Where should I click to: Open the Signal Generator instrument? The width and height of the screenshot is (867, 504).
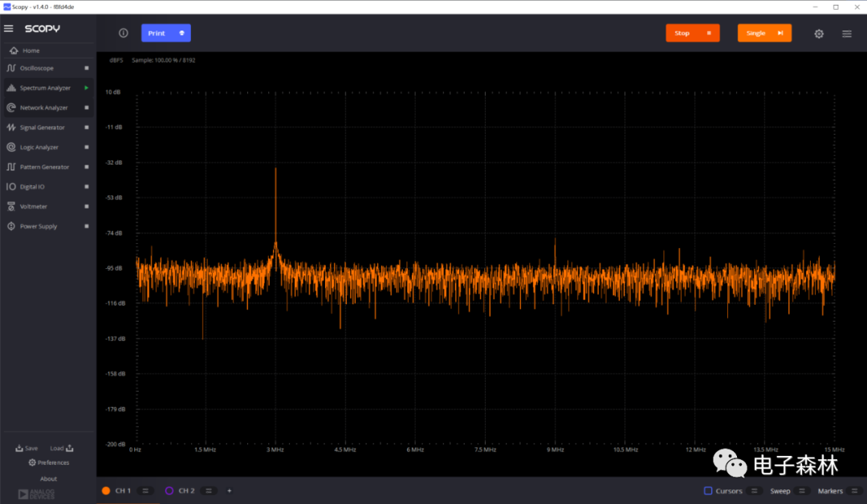(48, 128)
